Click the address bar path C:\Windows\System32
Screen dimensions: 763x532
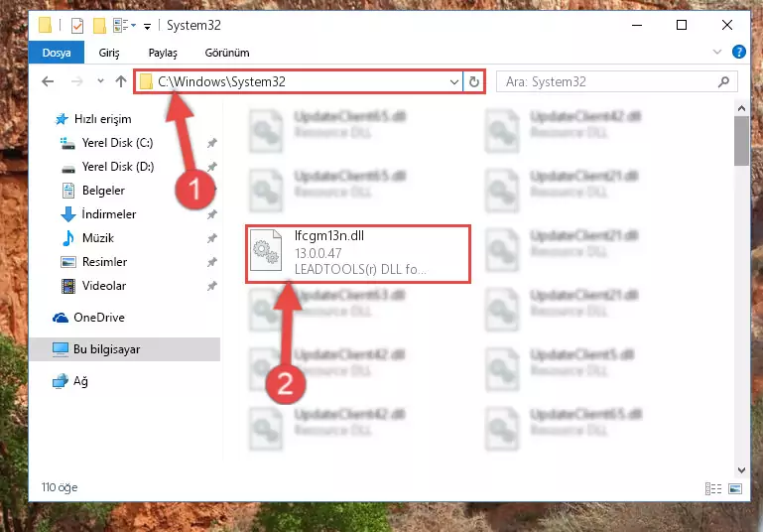click(221, 81)
